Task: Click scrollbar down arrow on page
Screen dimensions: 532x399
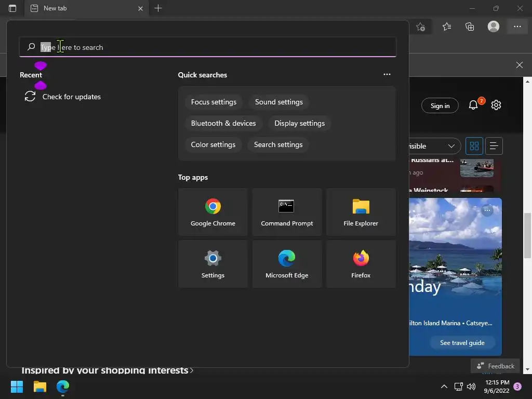Action: click(x=527, y=369)
